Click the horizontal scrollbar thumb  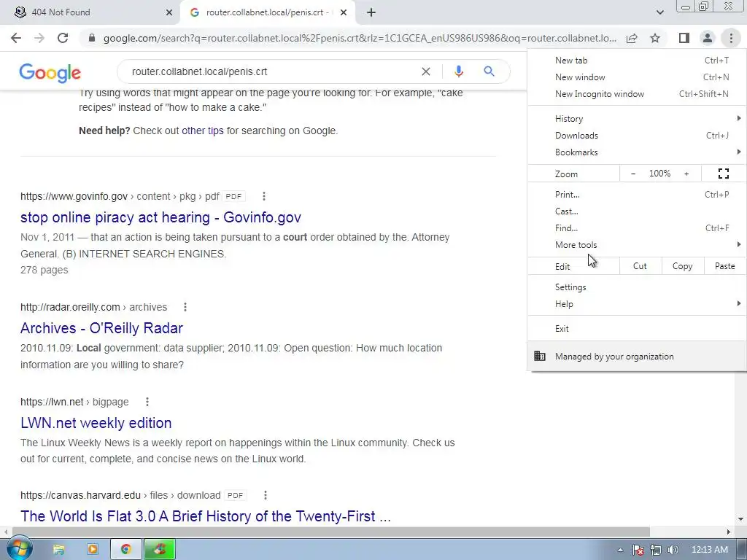click(330, 532)
